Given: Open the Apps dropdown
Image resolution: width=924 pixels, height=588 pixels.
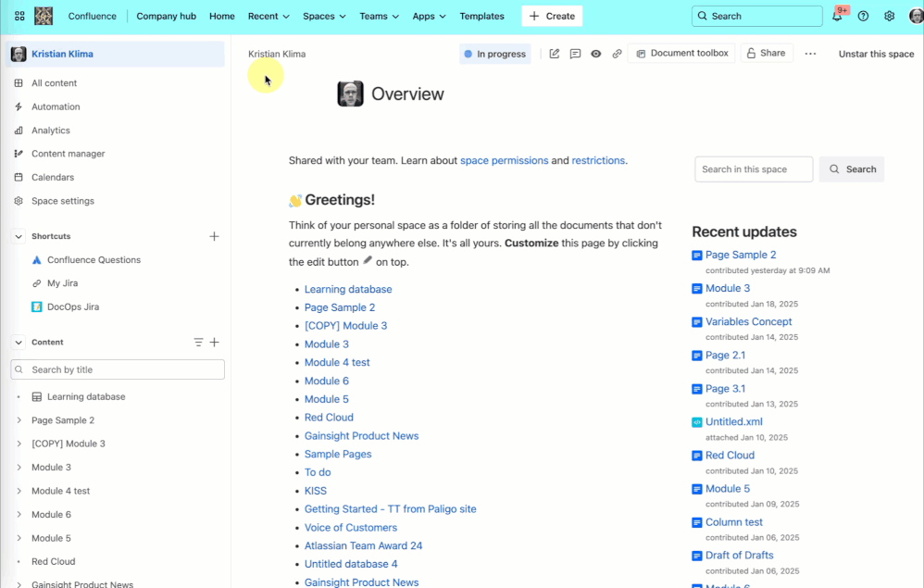Looking at the screenshot, I should click(x=429, y=16).
